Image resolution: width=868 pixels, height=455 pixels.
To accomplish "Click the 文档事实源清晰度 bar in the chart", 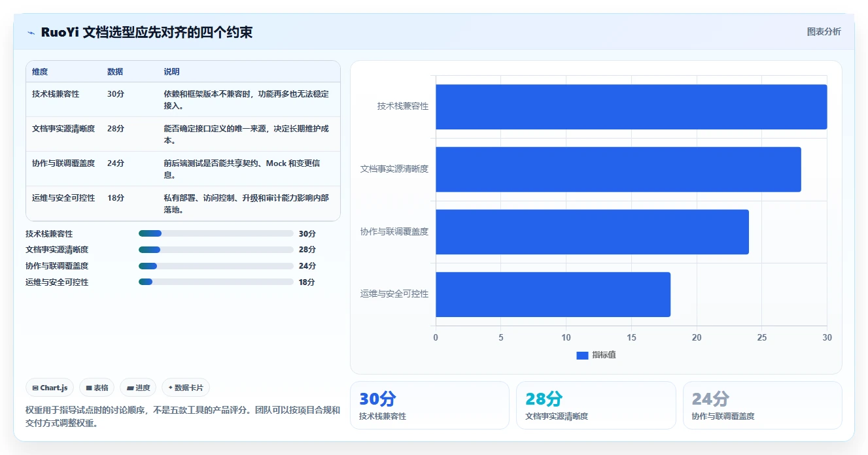I will click(618, 169).
